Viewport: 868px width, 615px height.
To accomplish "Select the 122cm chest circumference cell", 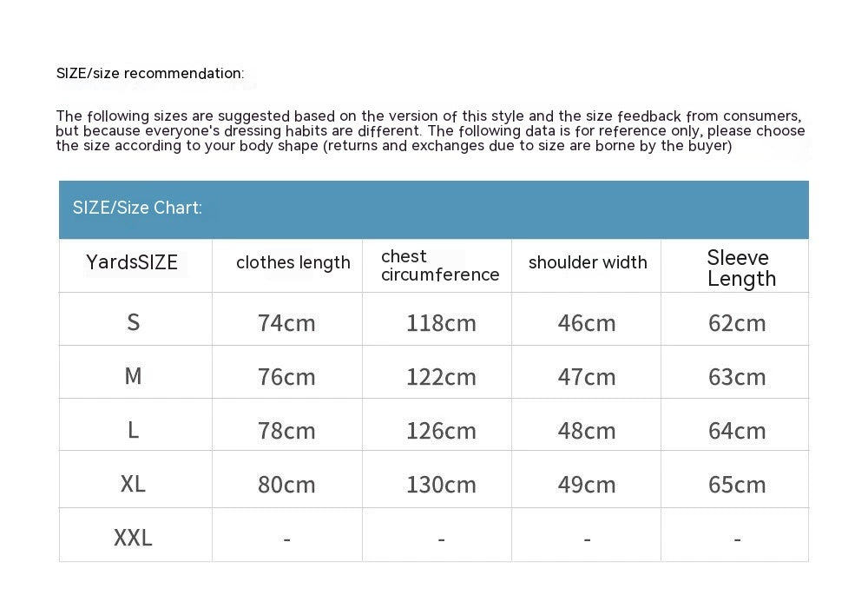I will coord(441,377).
